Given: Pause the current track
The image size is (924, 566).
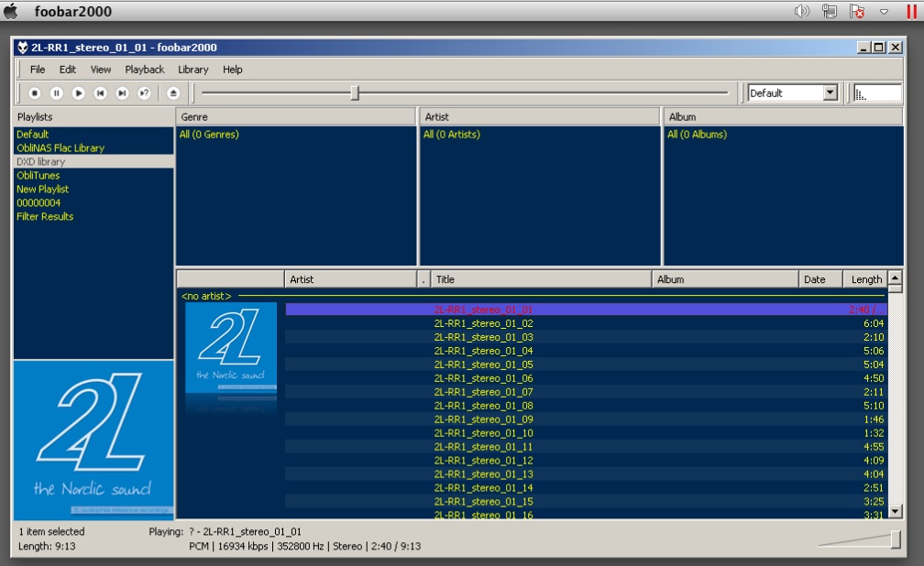Looking at the screenshot, I should pos(57,93).
